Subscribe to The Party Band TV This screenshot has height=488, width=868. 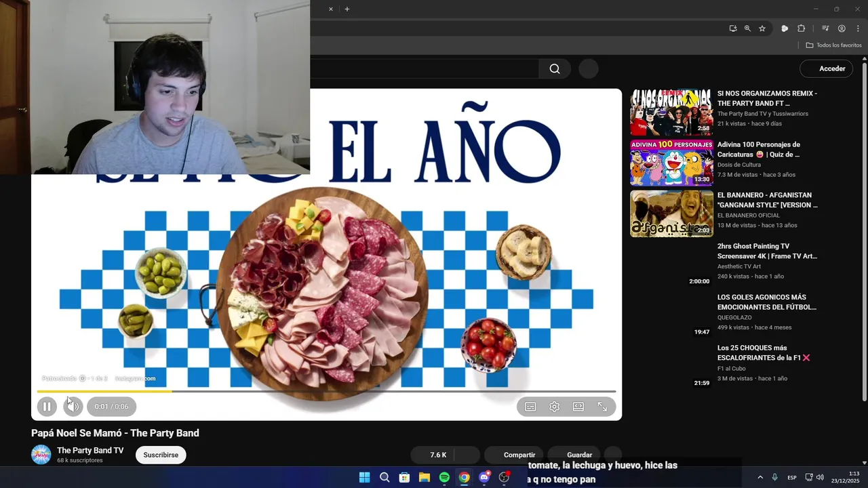[x=161, y=455]
